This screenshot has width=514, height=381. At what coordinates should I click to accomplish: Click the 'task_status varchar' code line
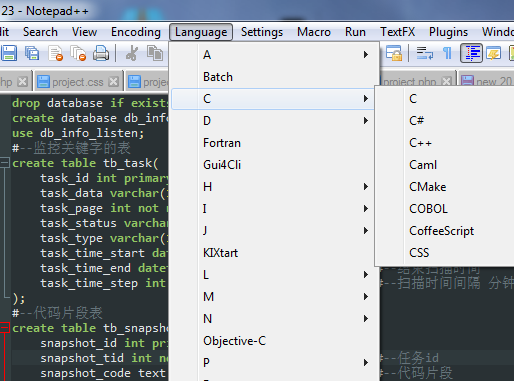(x=104, y=223)
